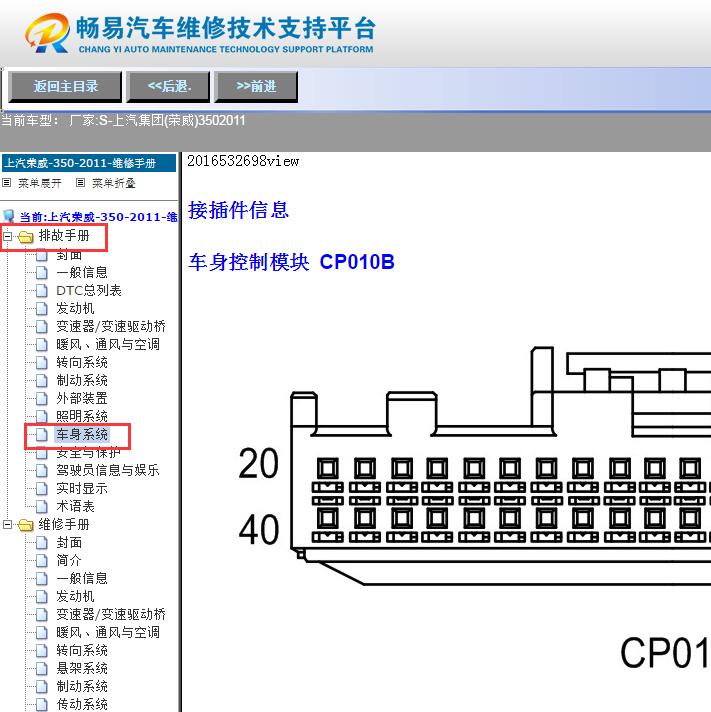The width and height of the screenshot is (711, 712).
Task: Click page icon beside 术语表
Action: pyautogui.click(x=41, y=506)
